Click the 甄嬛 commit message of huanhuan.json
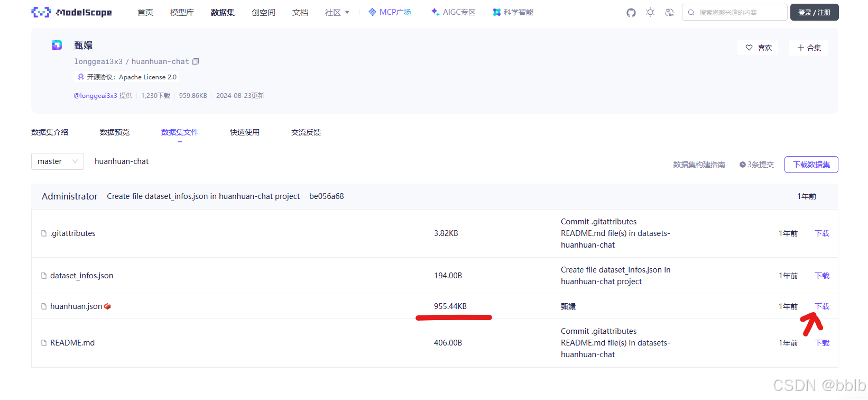This screenshot has width=868, height=400. click(568, 306)
